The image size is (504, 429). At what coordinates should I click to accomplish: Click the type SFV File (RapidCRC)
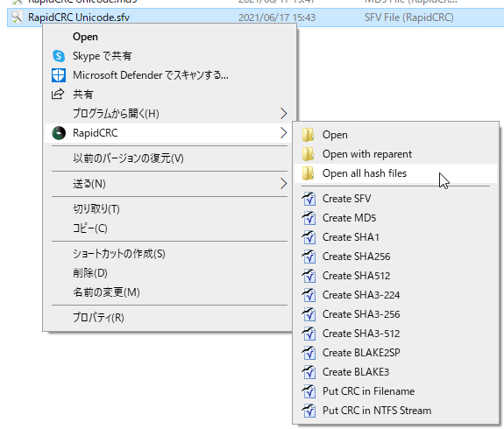coord(408,18)
